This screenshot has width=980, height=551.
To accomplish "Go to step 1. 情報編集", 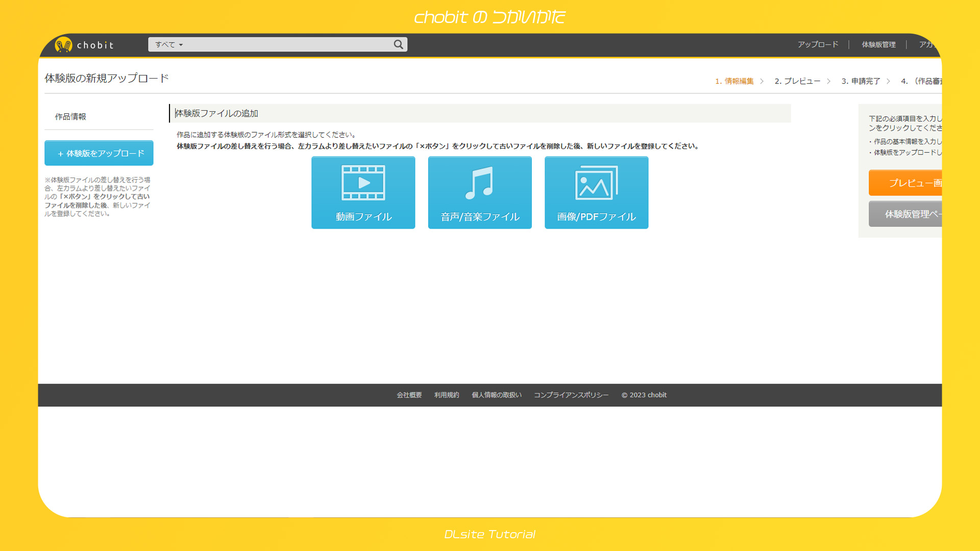I will (734, 81).
